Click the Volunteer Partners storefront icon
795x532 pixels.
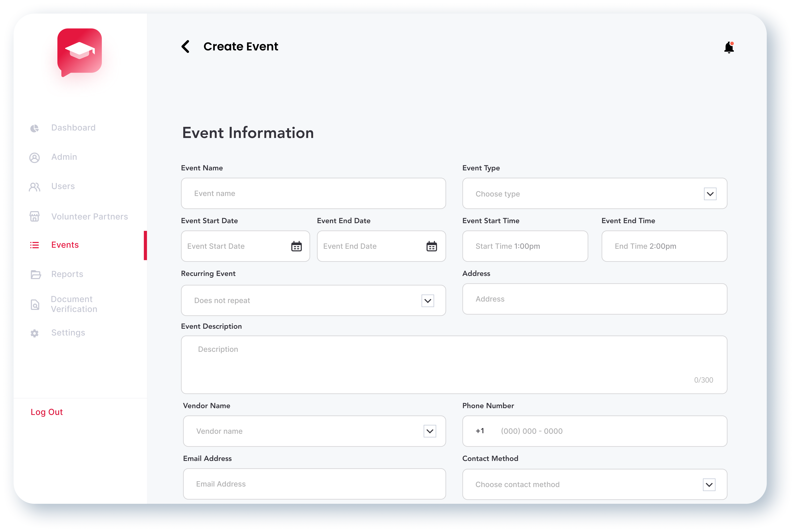point(34,217)
